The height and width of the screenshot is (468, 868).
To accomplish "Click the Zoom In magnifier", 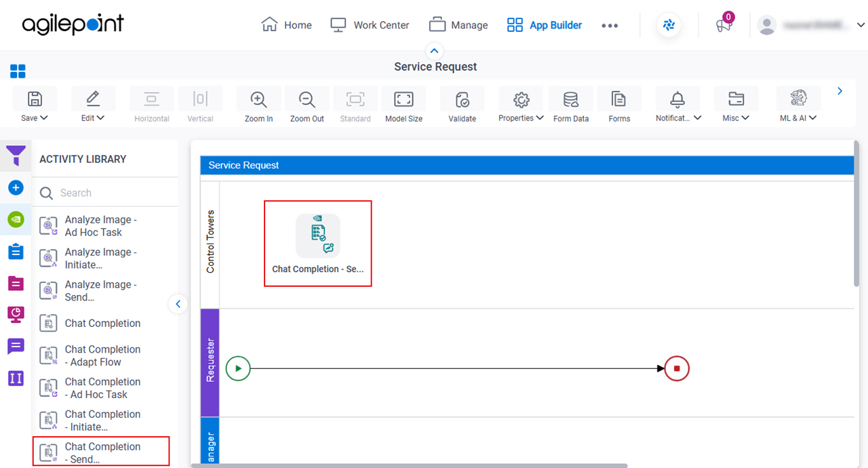I will point(258,99).
